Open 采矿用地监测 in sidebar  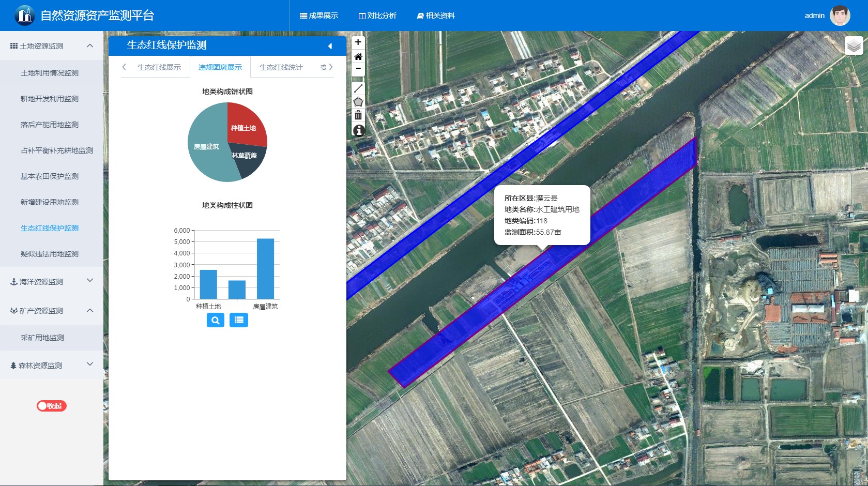(42, 338)
